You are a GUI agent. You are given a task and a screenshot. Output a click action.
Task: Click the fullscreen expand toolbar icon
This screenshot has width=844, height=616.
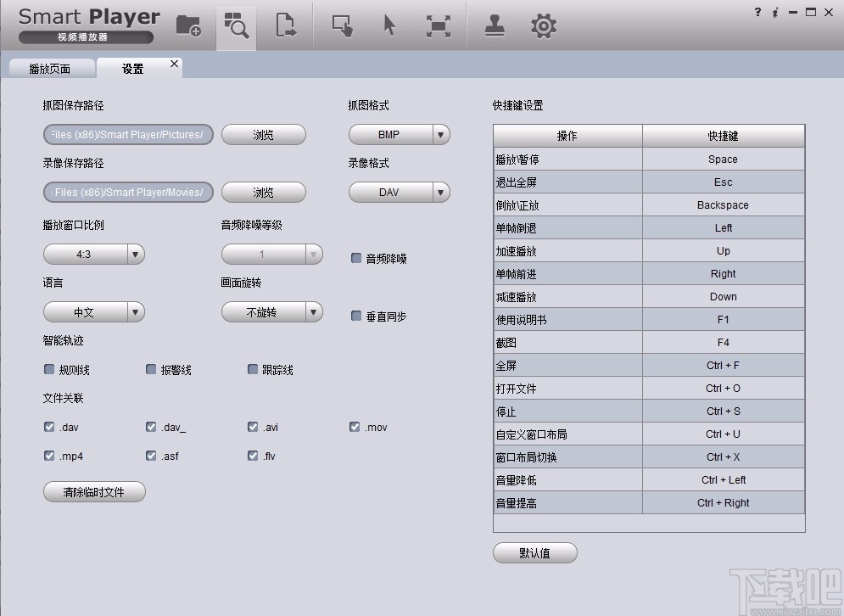[x=438, y=25]
